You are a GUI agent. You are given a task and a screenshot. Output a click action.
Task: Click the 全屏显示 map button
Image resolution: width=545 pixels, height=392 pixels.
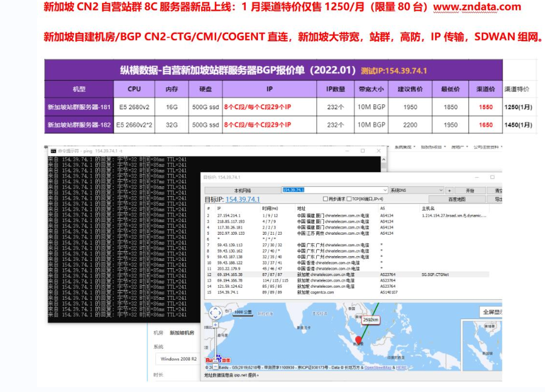(491, 312)
